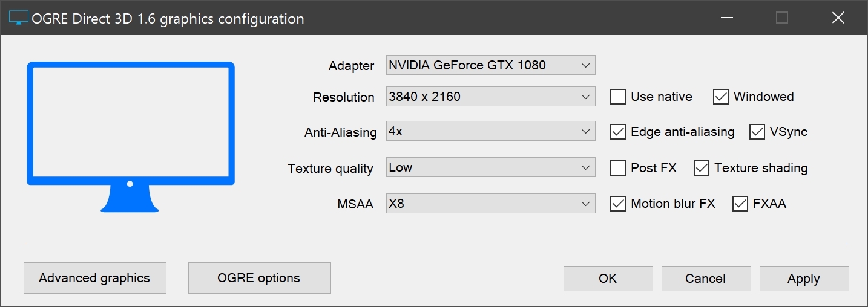Image resolution: width=868 pixels, height=307 pixels.
Task: Disable Edge anti-aliasing checkbox
Action: (x=618, y=132)
